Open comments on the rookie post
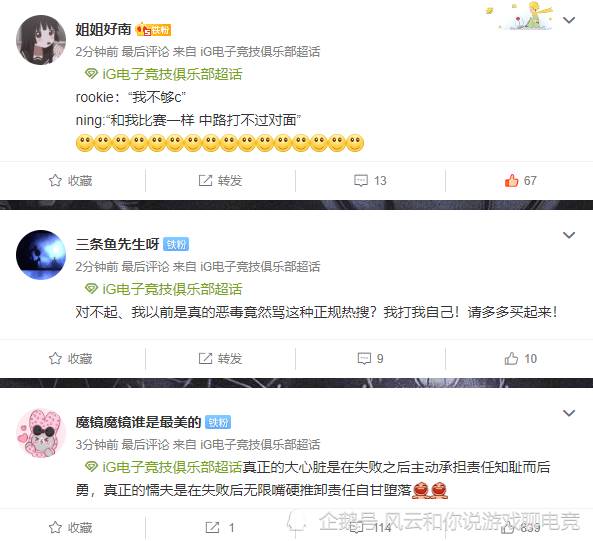Viewport: 593px width, 541px height. tap(370, 181)
